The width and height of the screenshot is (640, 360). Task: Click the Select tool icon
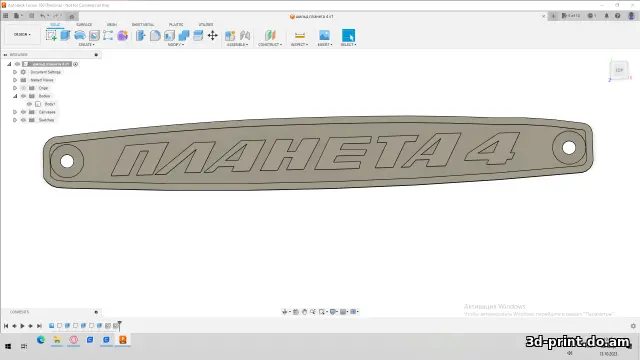[x=348, y=35]
